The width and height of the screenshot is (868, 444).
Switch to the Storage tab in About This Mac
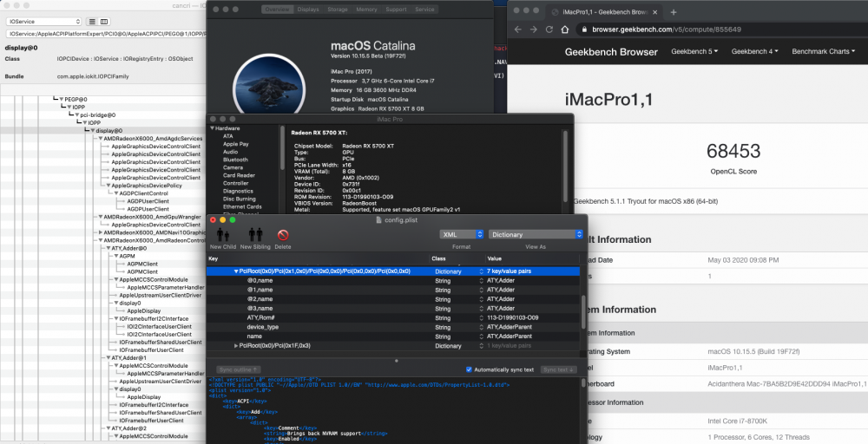pos(337,10)
